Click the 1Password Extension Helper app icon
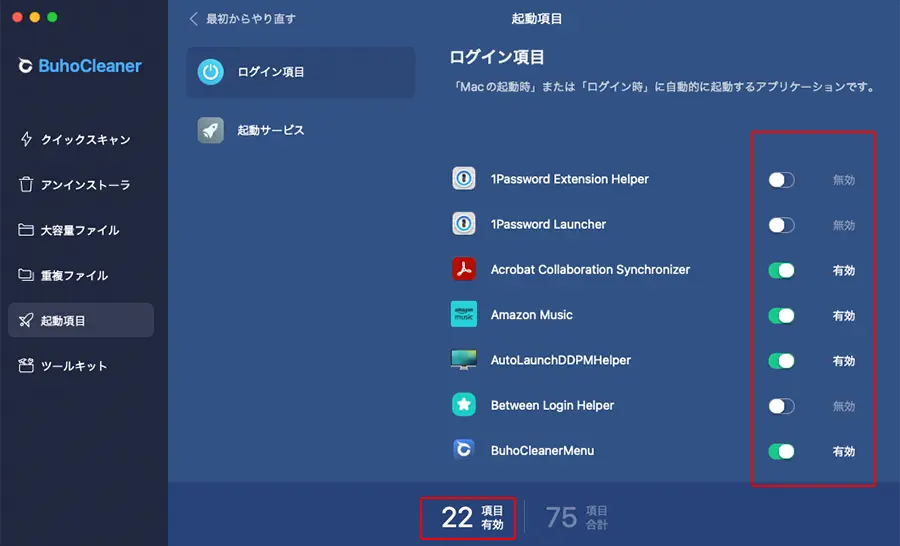This screenshot has height=546, width=900. 464,179
